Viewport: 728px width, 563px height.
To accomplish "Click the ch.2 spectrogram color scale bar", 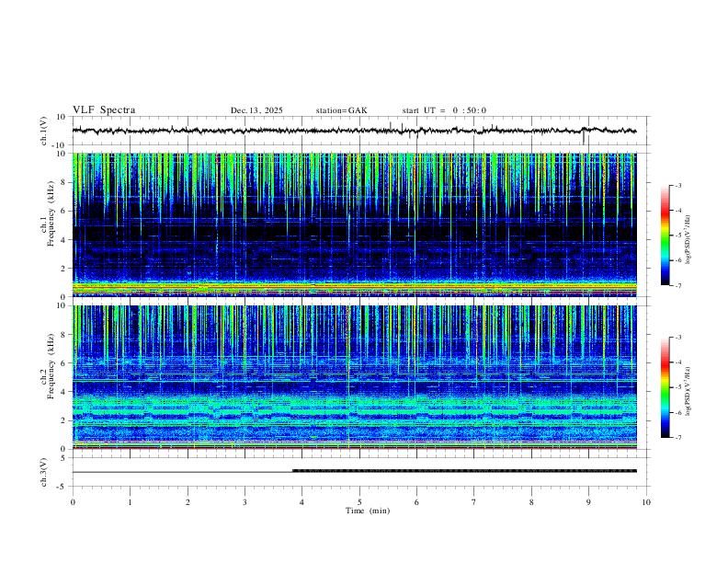I will click(x=665, y=387).
